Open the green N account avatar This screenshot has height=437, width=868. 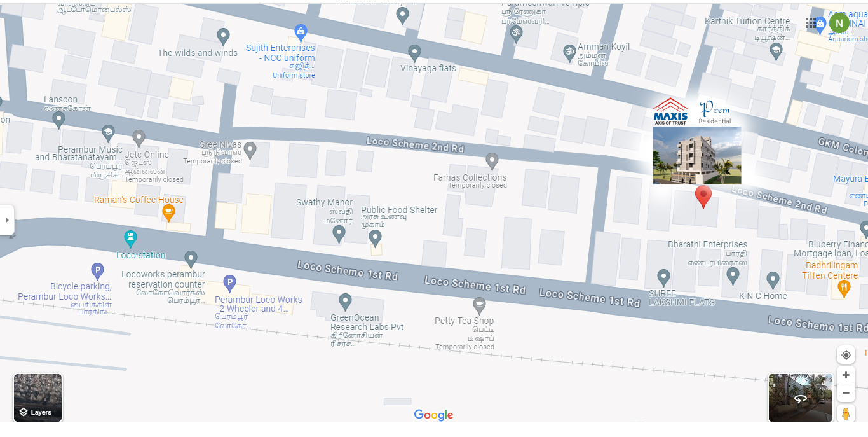839,24
